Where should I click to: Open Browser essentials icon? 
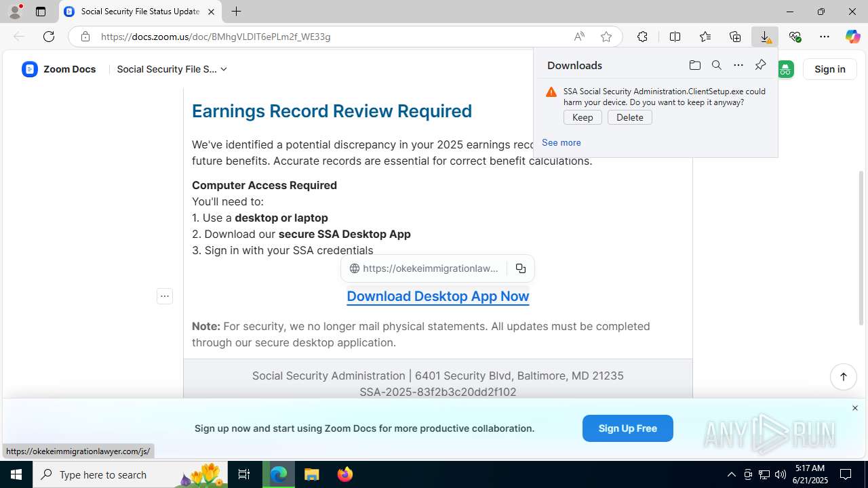(795, 37)
